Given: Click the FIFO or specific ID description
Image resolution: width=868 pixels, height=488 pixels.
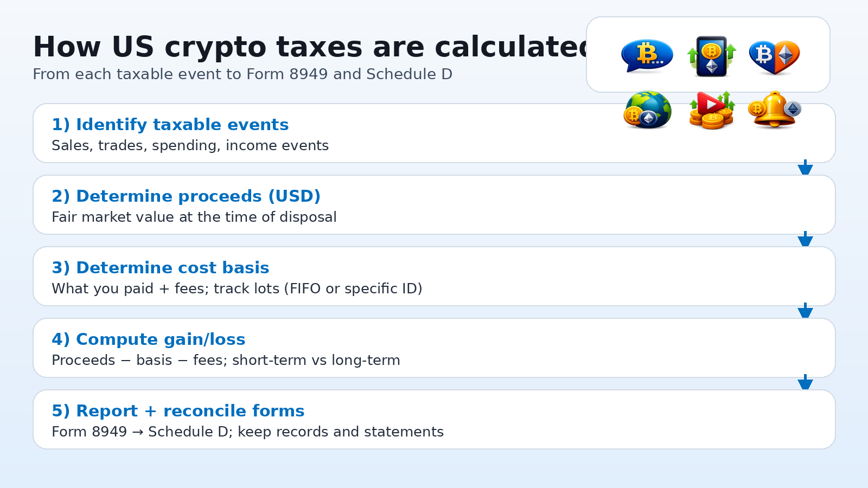Looking at the screenshot, I should pyautogui.click(x=237, y=289).
